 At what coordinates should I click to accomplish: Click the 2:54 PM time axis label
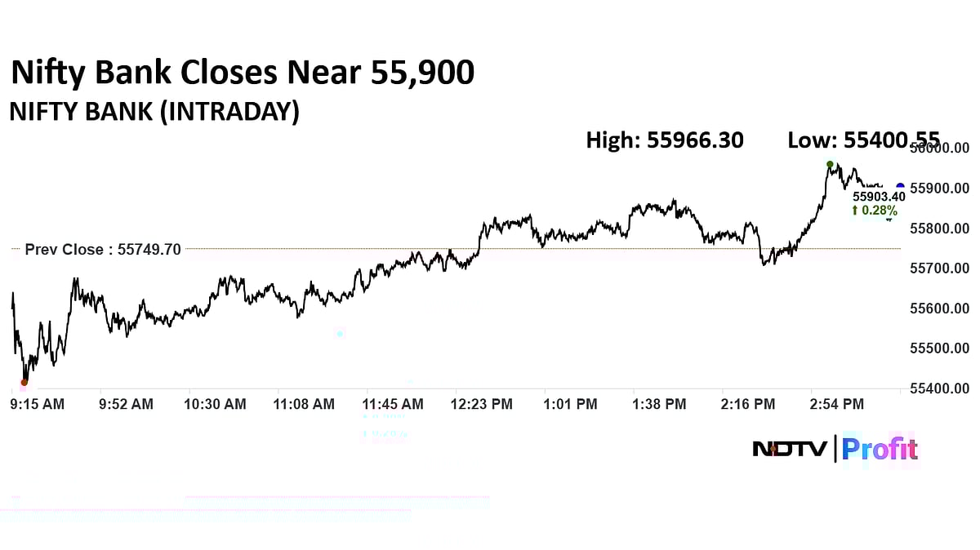(836, 404)
